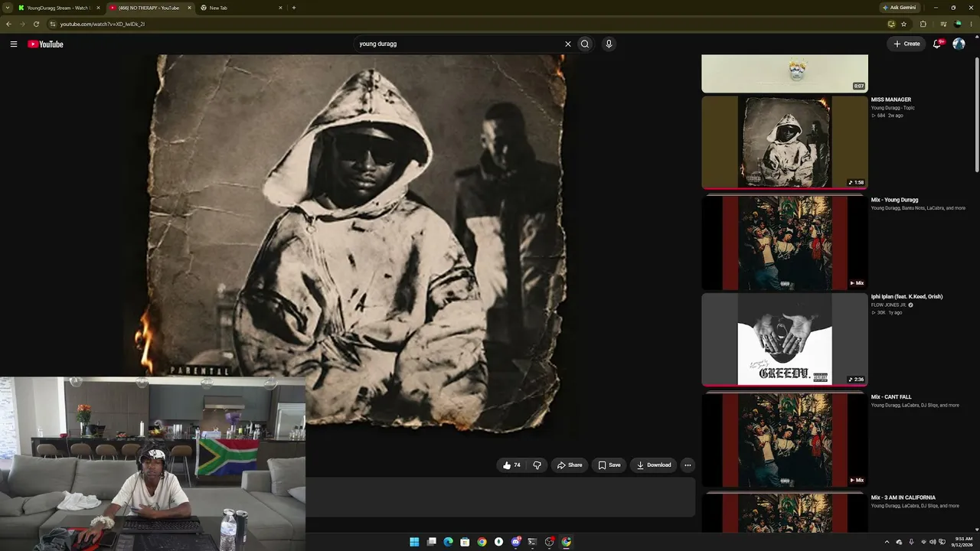Click the Share button
The image size is (980, 551).
[570, 465]
